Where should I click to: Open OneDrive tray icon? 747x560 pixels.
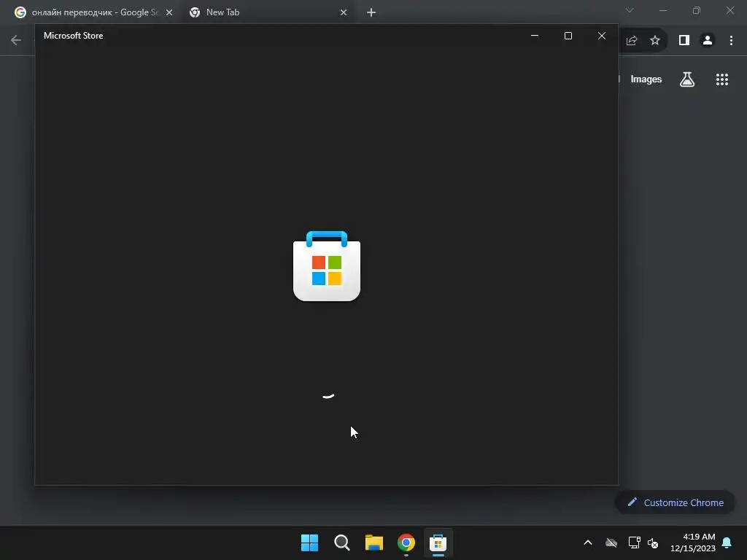611,542
